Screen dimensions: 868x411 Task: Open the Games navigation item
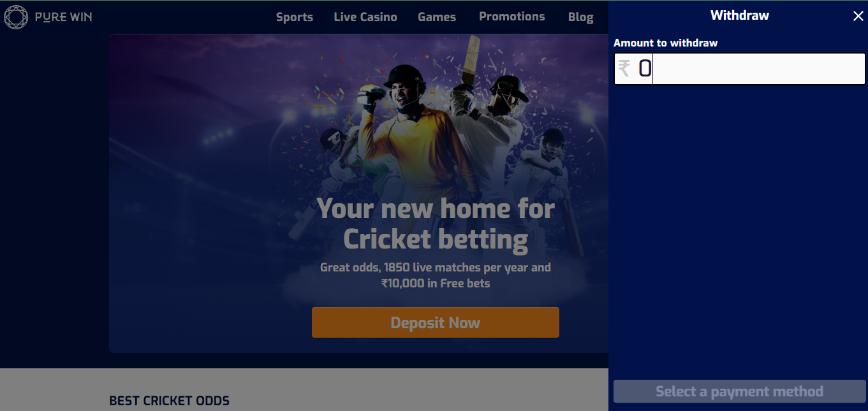click(437, 17)
